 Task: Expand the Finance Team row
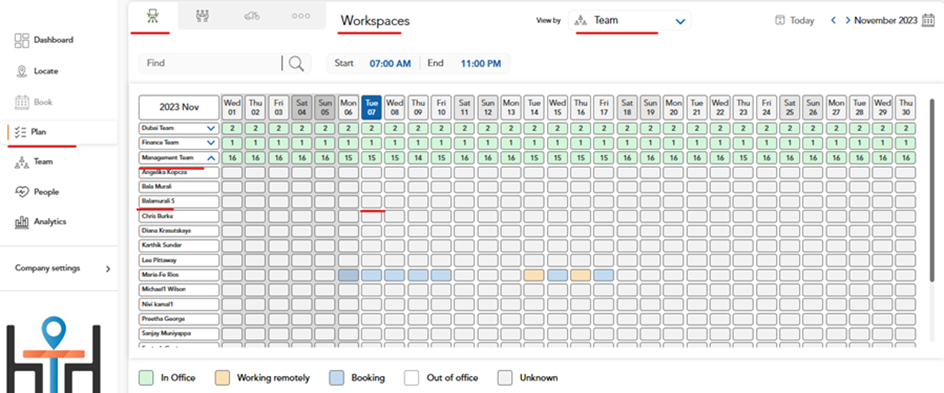click(211, 143)
